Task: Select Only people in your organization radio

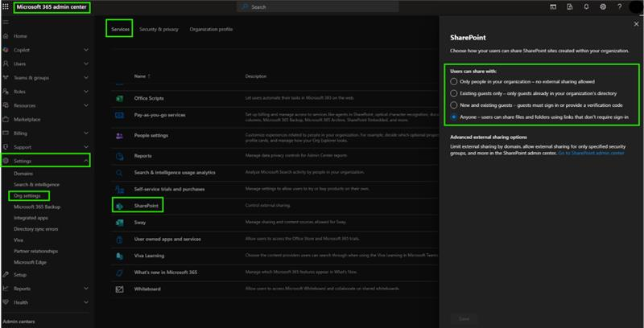Action: click(x=453, y=81)
